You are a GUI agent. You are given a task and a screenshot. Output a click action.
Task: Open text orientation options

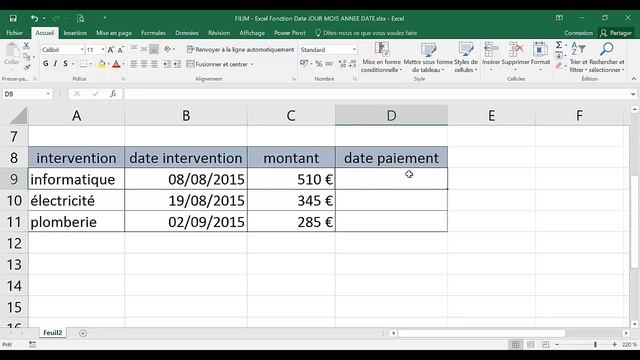[x=169, y=49]
